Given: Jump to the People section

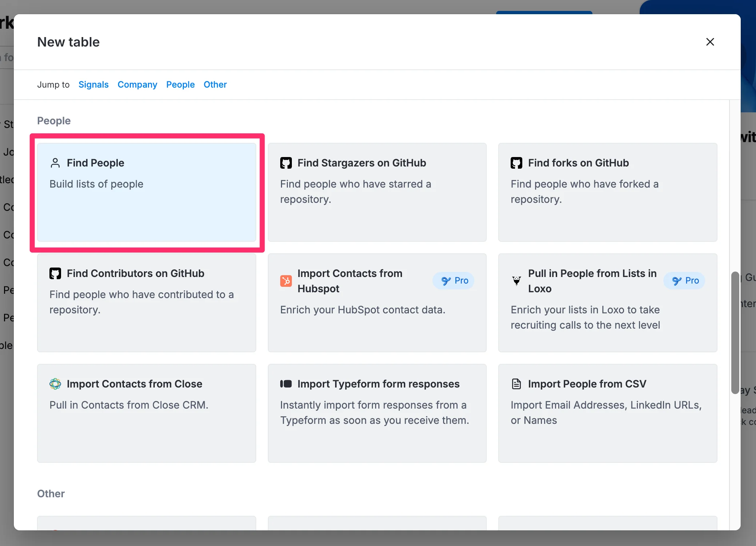Looking at the screenshot, I should (x=180, y=85).
